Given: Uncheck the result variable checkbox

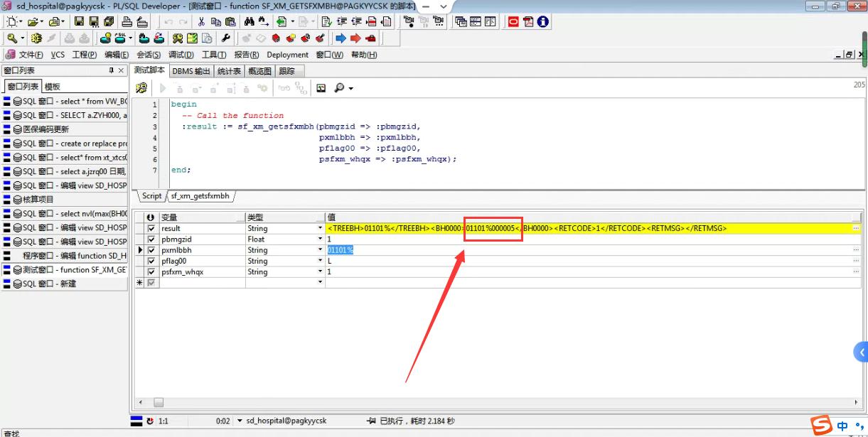Looking at the screenshot, I should coord(151,229).
